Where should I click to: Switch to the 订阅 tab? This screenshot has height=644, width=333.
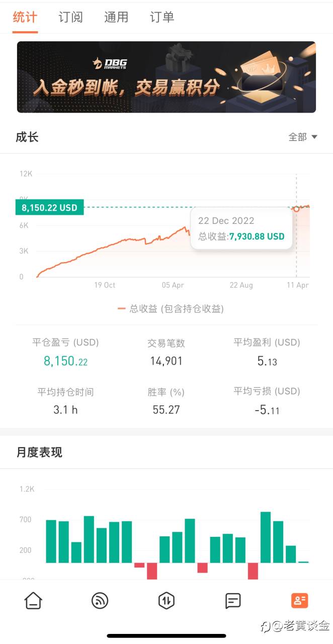pos(70,17)
